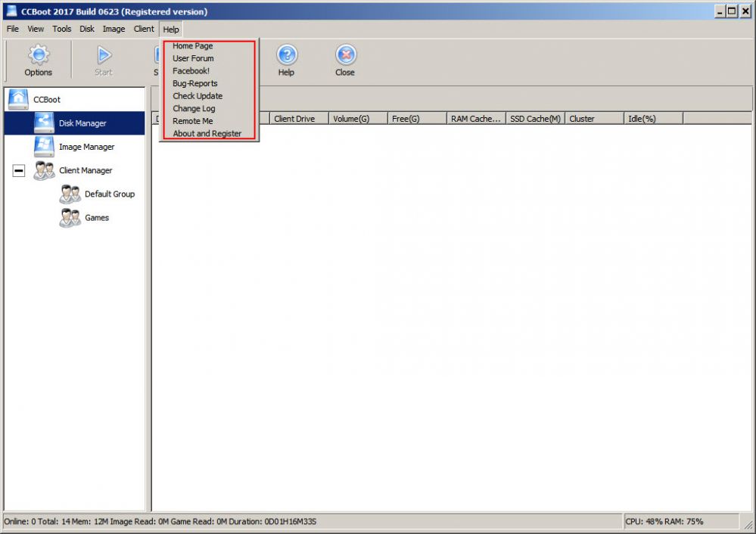Minimize the CCBoot window
This screenshot has width=756, height=534.
[720, 11]
